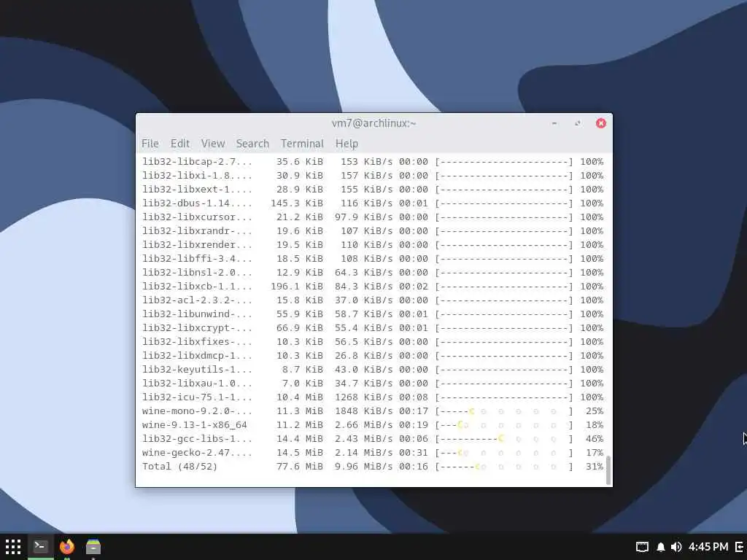Click the wine-mono-9.2.0 progress bar
The image size is (747, 560).
[x=504, y=411]
